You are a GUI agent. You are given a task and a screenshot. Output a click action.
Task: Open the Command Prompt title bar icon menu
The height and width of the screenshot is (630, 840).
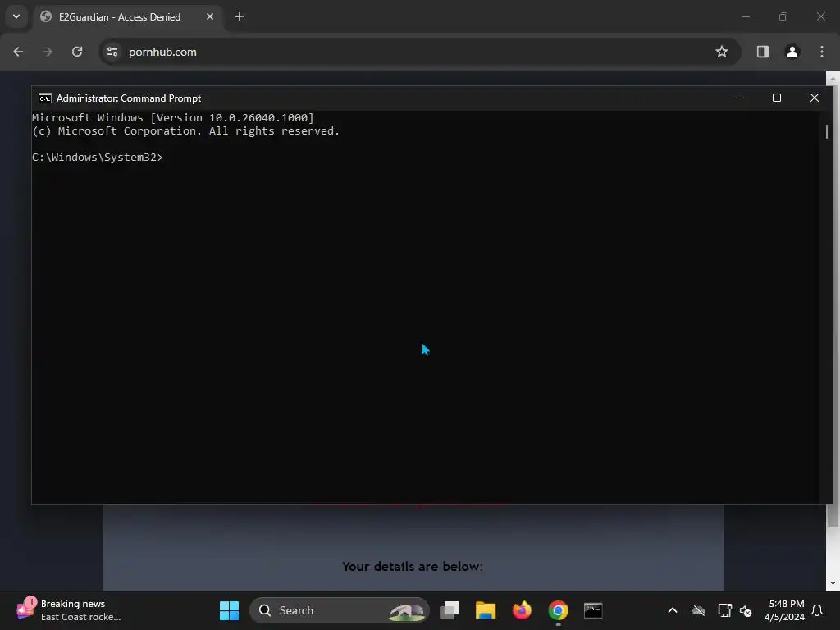[45, 98]
